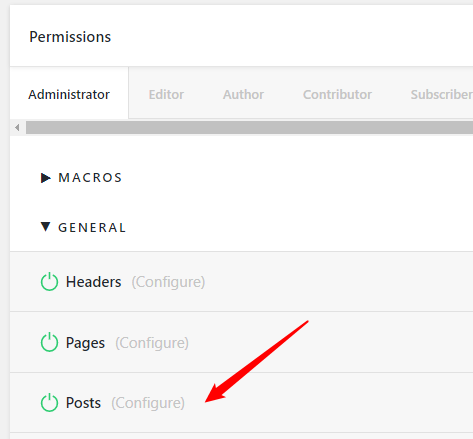The height and width of the screenshot is (439, 473).
Task: Click the Posts permission label
Action: [x=83, y=403]
